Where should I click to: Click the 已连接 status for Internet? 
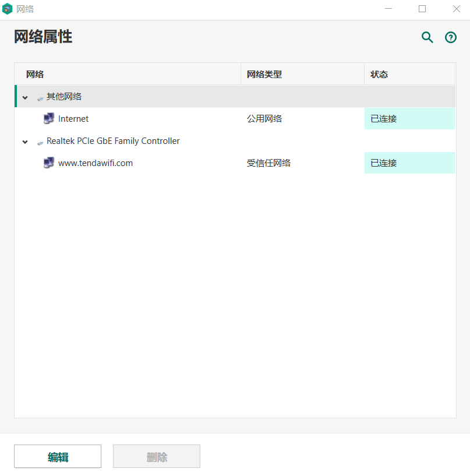[x=409, y=119]
